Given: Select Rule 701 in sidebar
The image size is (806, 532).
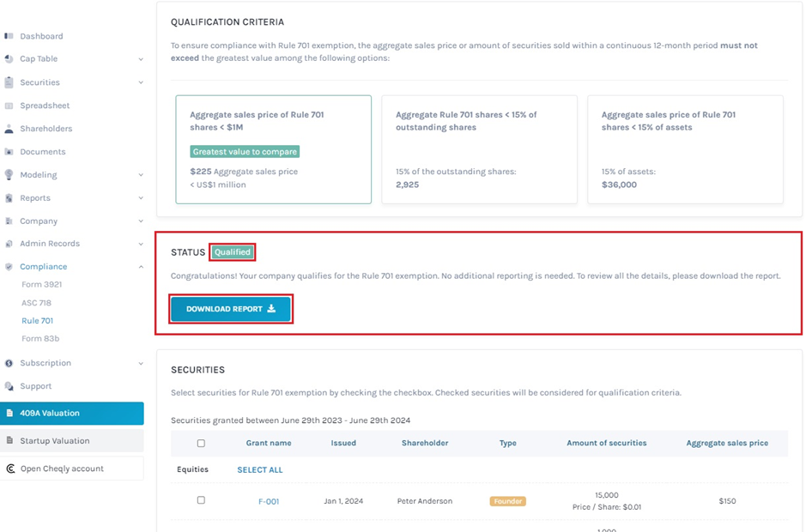Looking at the screenshot, I should 37,321.
